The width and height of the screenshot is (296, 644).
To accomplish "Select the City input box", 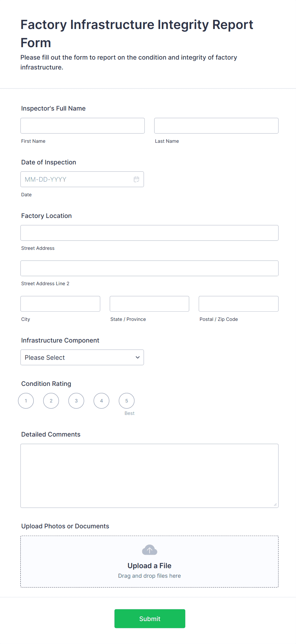I will [x=60, y=304].
